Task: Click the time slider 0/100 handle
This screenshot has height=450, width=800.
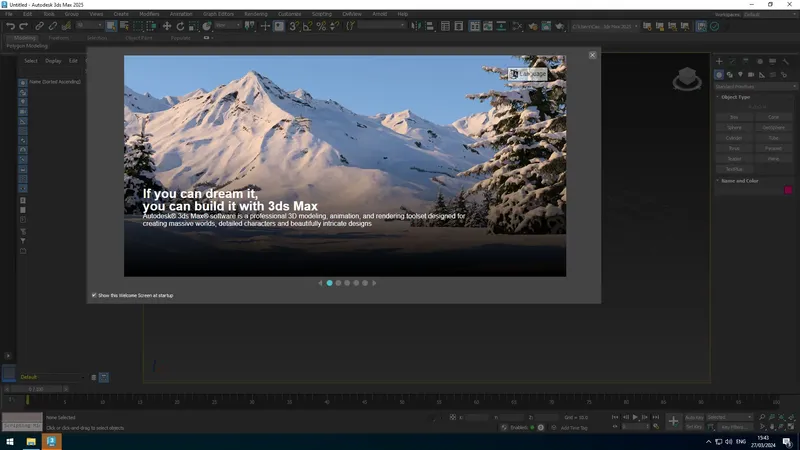Action: click(x=37, y=389)
